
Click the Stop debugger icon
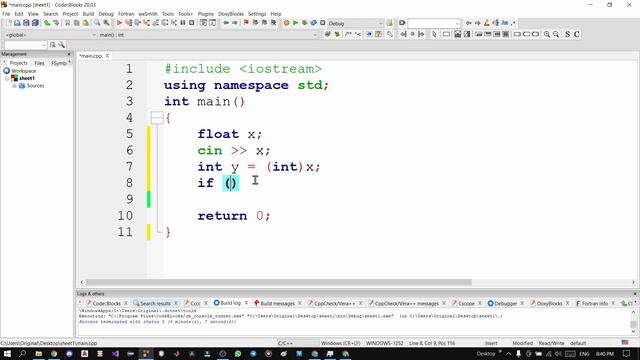pos(191,23)
